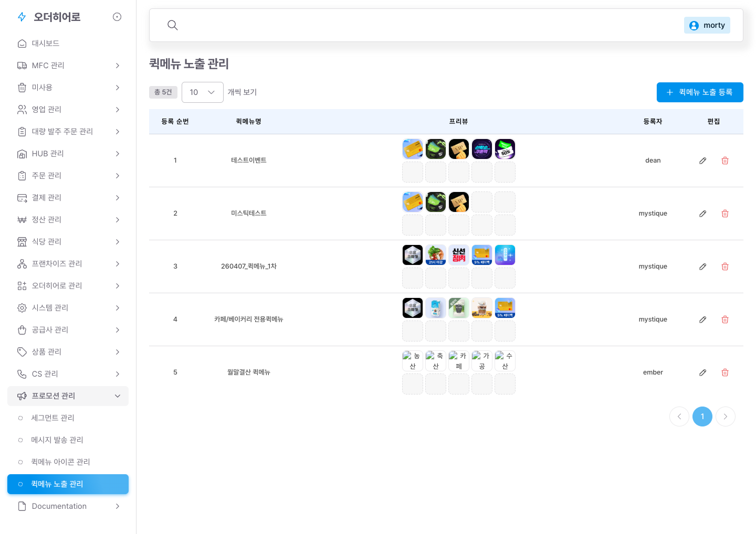Delete the 카페/베이커리 전용퀵메뉴 entry

[x=725, y=319]
